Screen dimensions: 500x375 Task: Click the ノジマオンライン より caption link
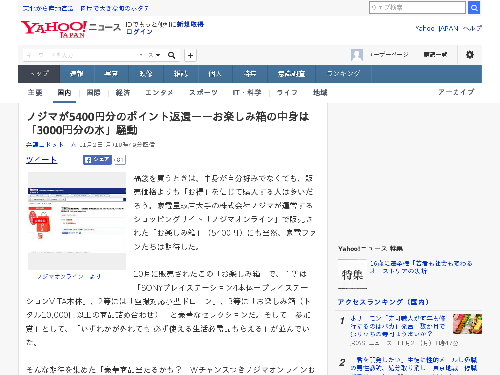click(69, 276)
